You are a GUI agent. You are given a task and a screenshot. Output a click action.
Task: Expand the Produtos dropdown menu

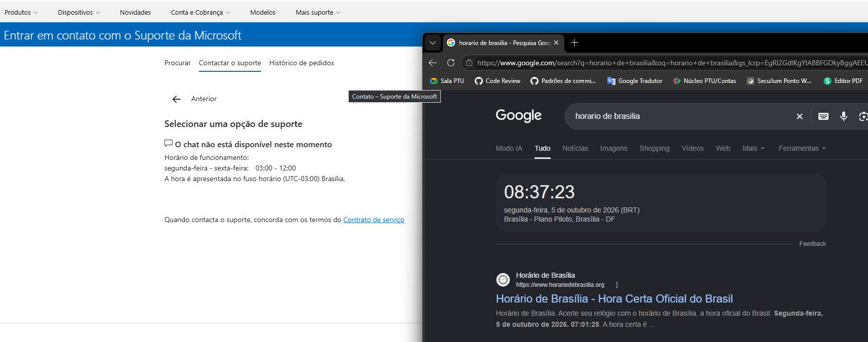coord(21,12)
